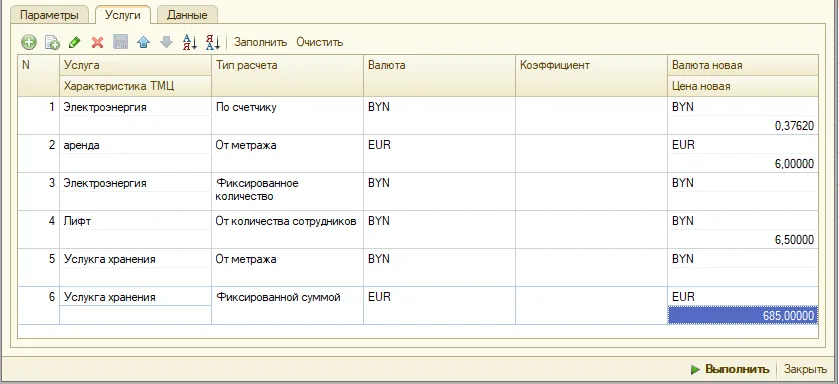Select the Услуги tab
839x384 pixels.
pyautogui.click(x=123, y=15)
